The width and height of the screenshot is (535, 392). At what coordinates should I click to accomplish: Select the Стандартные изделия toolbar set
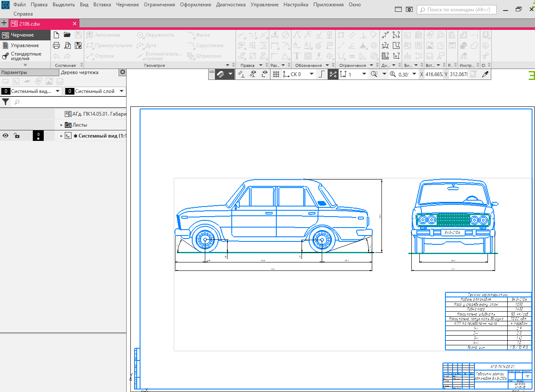(26, 56)
